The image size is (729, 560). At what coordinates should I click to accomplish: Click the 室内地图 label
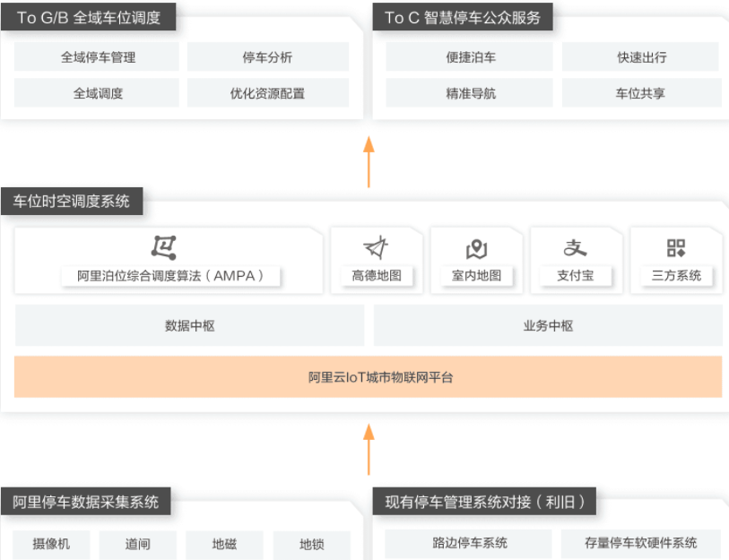click(476, 276)
